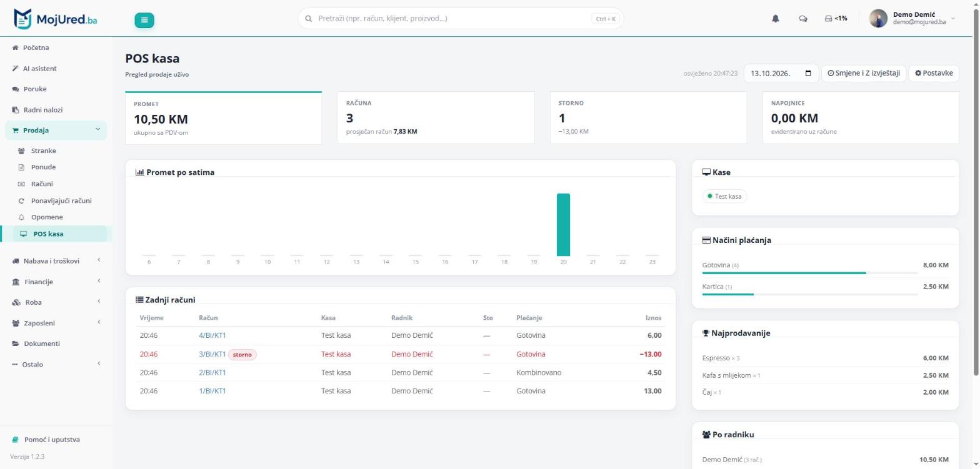Click the hour 20 revenue bar

pyautogui.click(x=563, y=225)
